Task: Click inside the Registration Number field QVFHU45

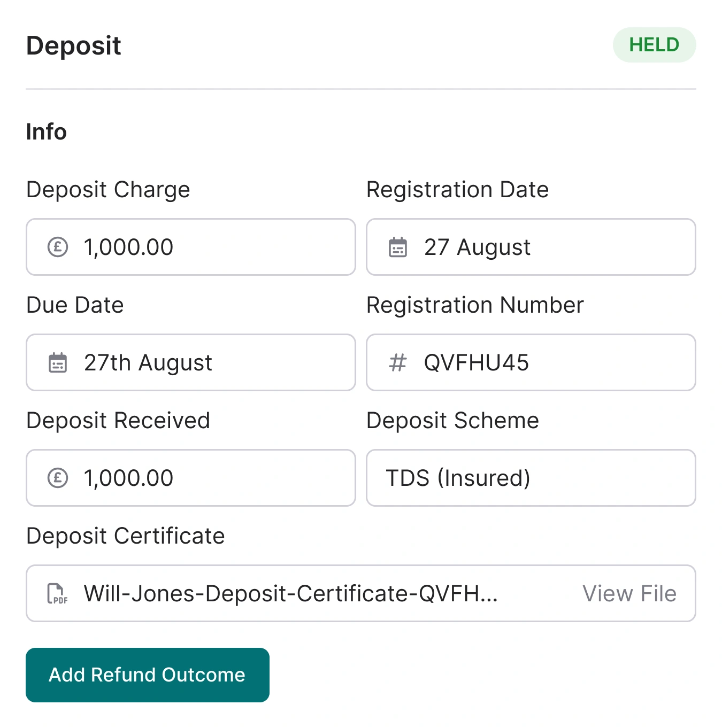Action: click(x=530, y=362)
